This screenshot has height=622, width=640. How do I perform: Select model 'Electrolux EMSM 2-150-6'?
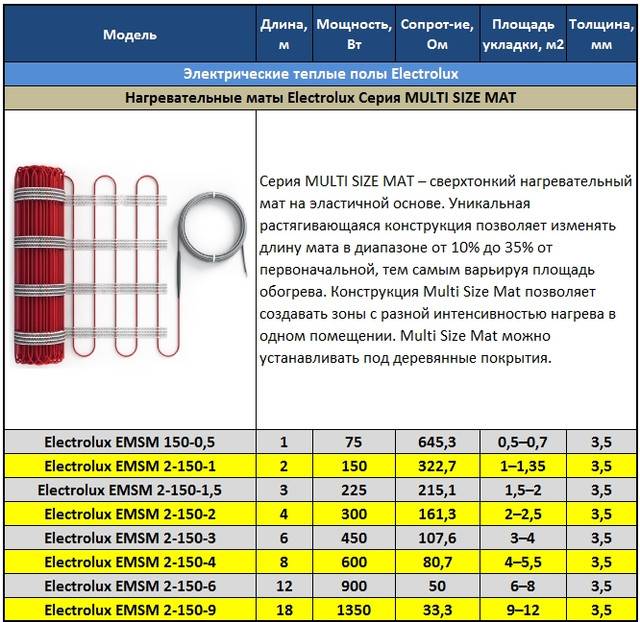(x=130, y=586)
